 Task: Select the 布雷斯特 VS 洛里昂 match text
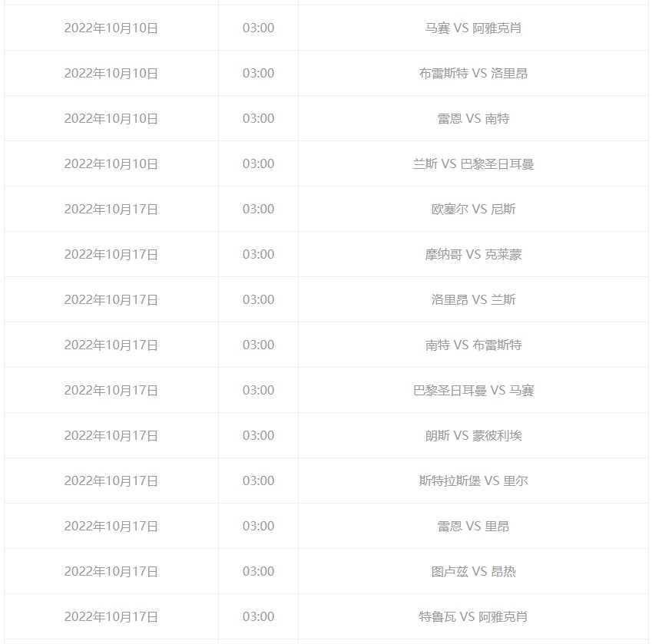(x=473, y=73)
